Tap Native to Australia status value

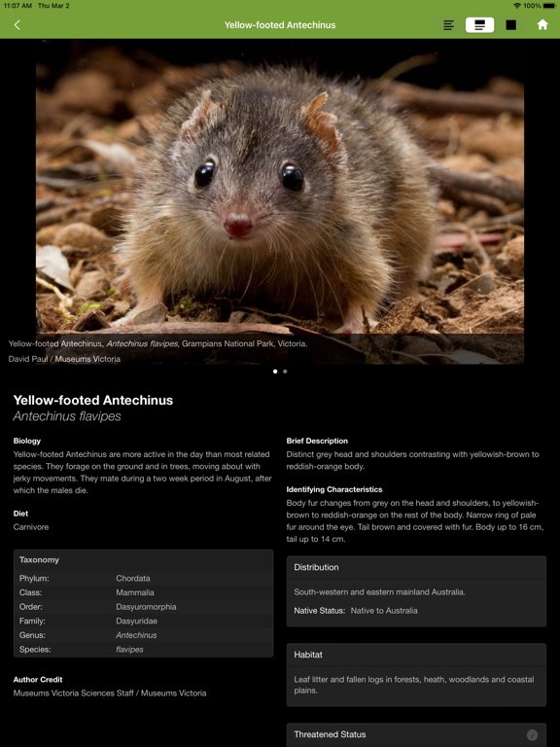[x=384, y=611]
